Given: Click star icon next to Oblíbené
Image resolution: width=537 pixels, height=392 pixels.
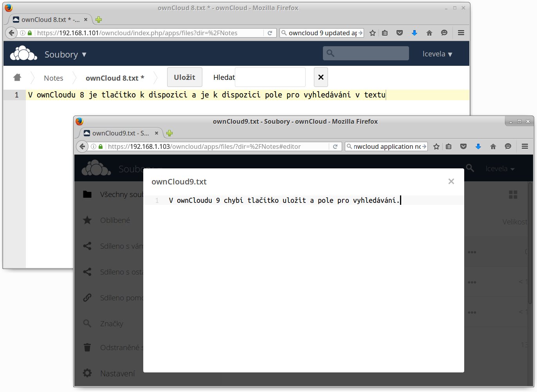Looking at the screenshot, I should (87, 220).
